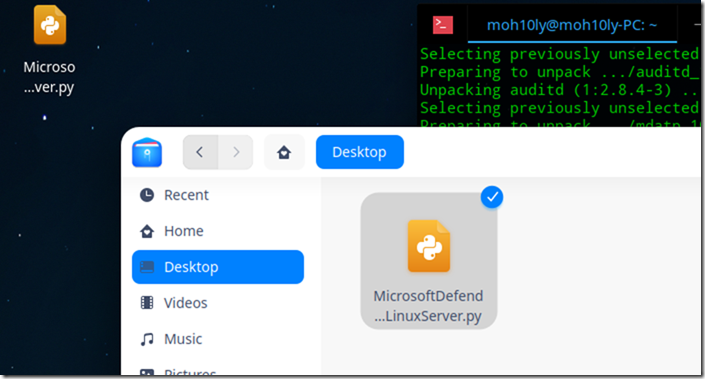Screen dimensions: 705x379
Task: Open the Python file icon on the desktop
Action: click(x=50, y=25)
